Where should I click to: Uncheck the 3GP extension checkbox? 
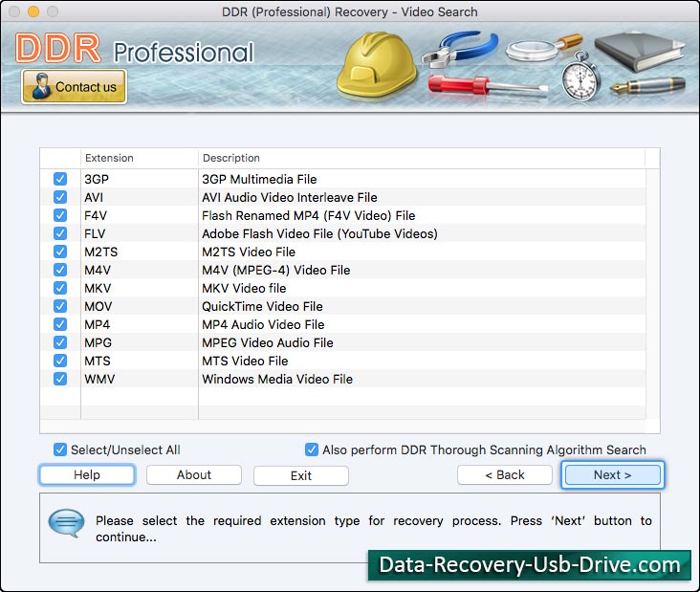[60, 179]
